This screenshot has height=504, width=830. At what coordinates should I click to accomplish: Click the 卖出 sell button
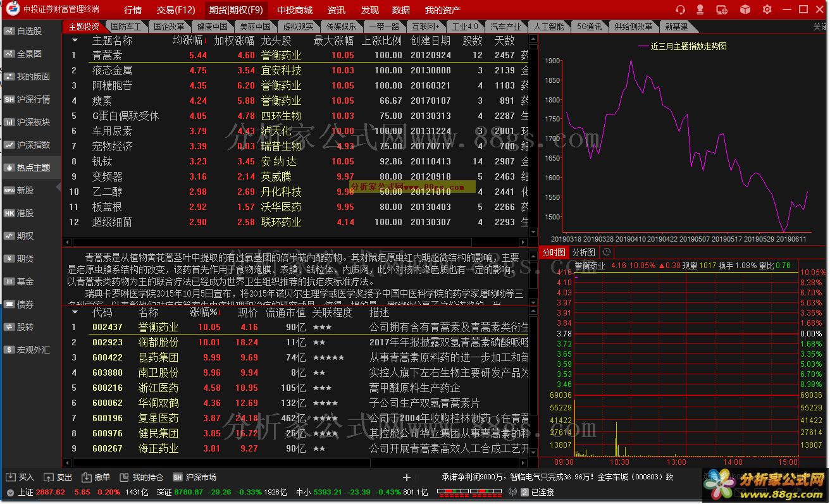point(58,477)
